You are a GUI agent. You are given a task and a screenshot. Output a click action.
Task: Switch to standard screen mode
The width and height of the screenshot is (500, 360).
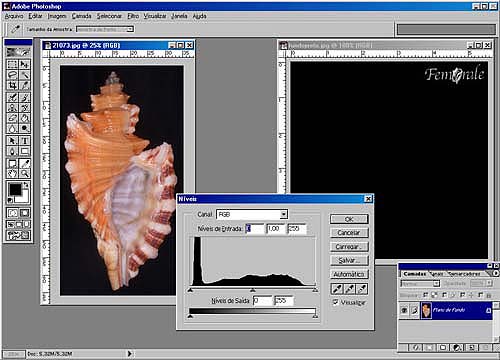(x=11, y=224)
